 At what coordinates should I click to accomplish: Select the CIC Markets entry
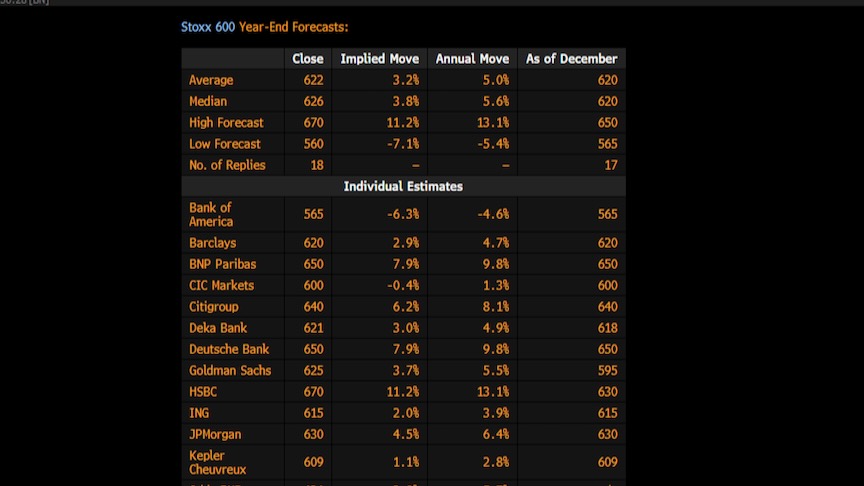coord(221,285)
